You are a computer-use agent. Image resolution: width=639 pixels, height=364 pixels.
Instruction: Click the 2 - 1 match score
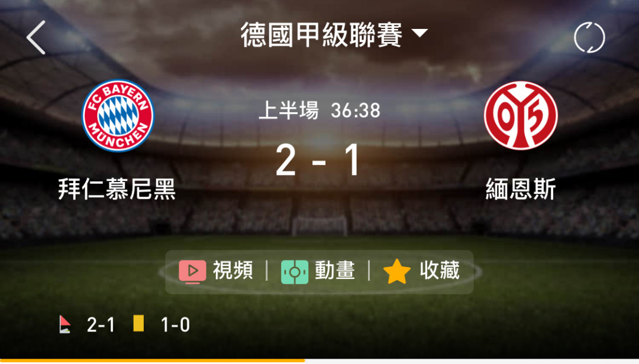[x=318, y=160]
